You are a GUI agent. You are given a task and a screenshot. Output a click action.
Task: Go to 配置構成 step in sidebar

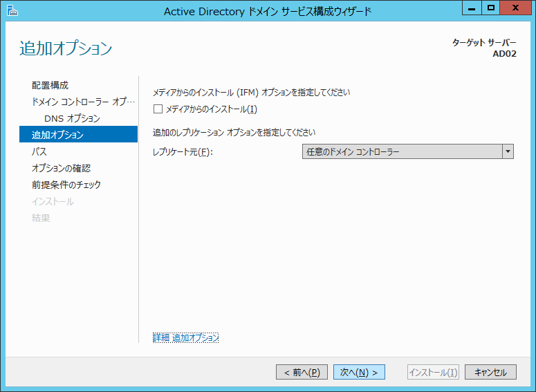click(x=50, y=85)
